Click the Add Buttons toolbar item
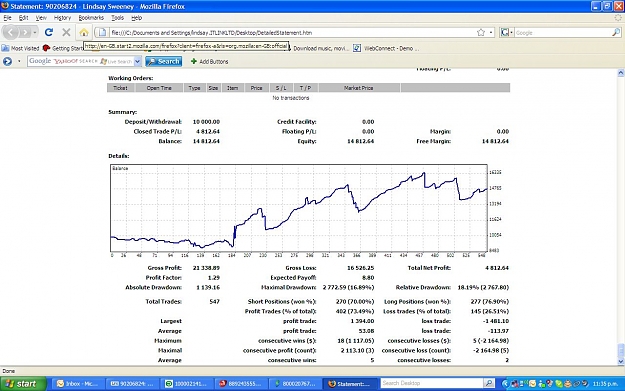This screenshot has width=625, height=391. coord(210,61)
